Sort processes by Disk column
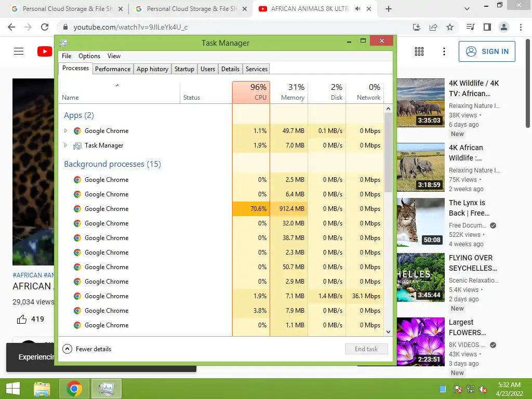 pyautogui.click(x=327, y=92)
